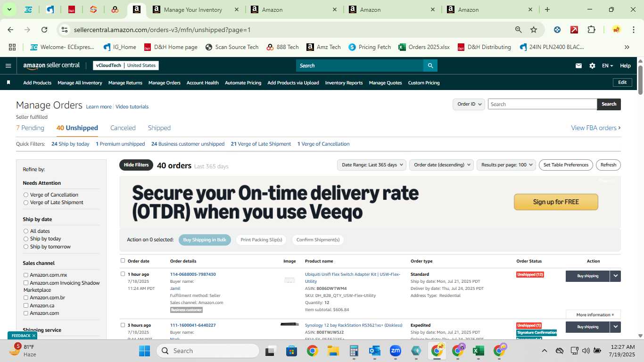The height and width of the screenshot is (362, 644).
Task: Switch to the Canceled orders tab
Action: click(123, 128)
